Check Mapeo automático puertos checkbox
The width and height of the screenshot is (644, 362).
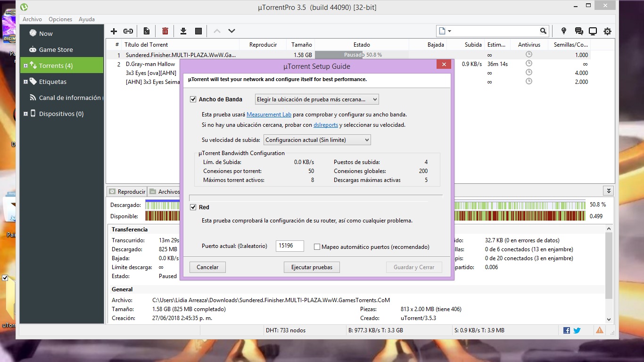317,247
